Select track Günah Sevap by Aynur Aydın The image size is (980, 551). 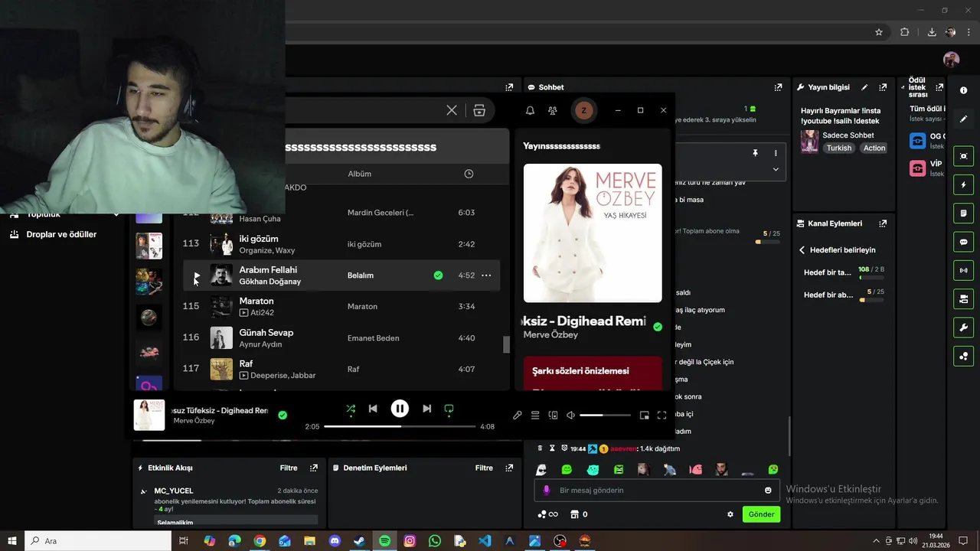pos(341,337)
